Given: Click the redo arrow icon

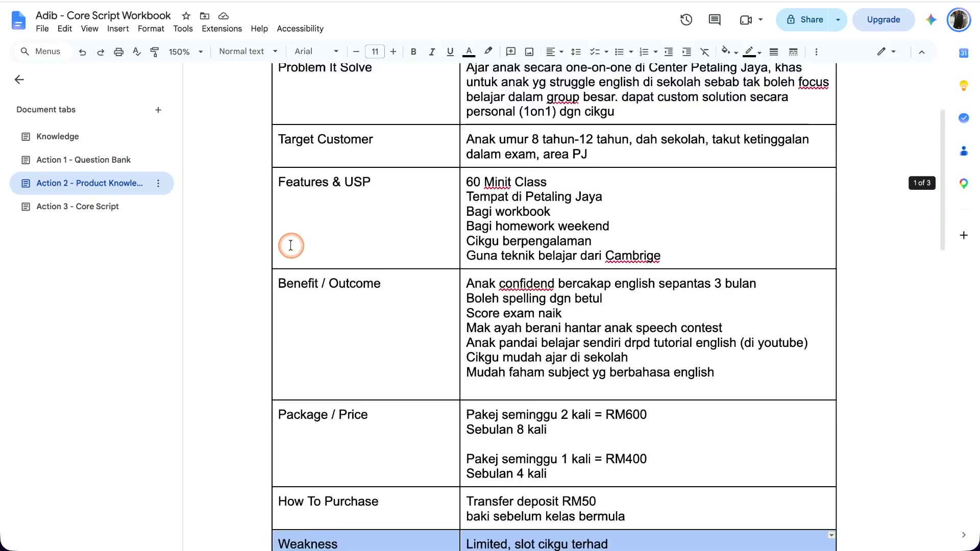Looking at the screenshot, I should coord(101,52).
